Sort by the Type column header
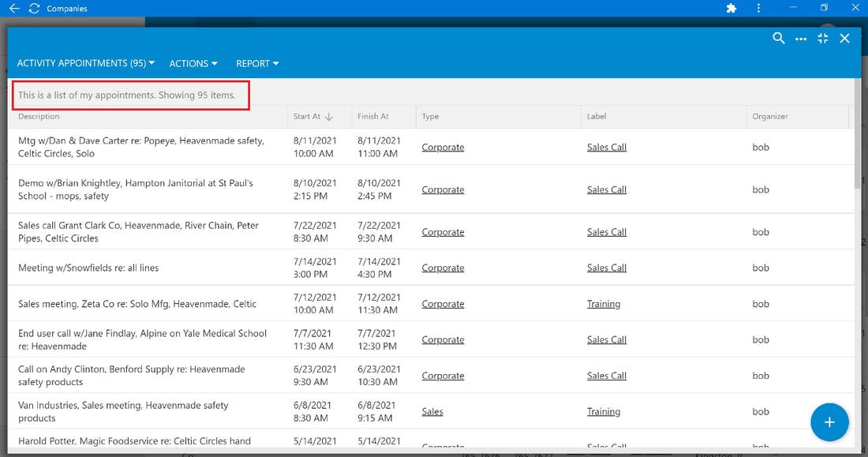The image size is (868, 457). [430, 116]
